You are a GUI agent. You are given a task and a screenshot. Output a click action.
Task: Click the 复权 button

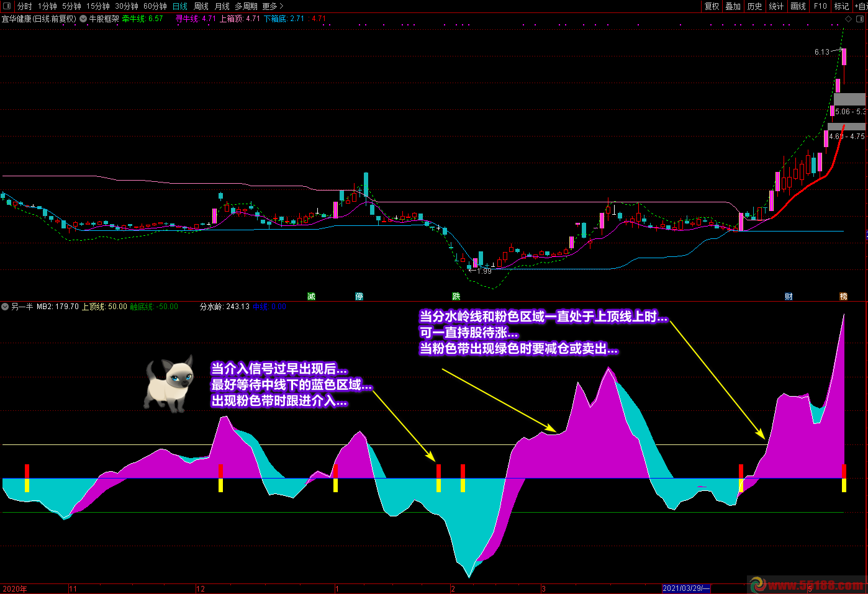tap(712, 6)
